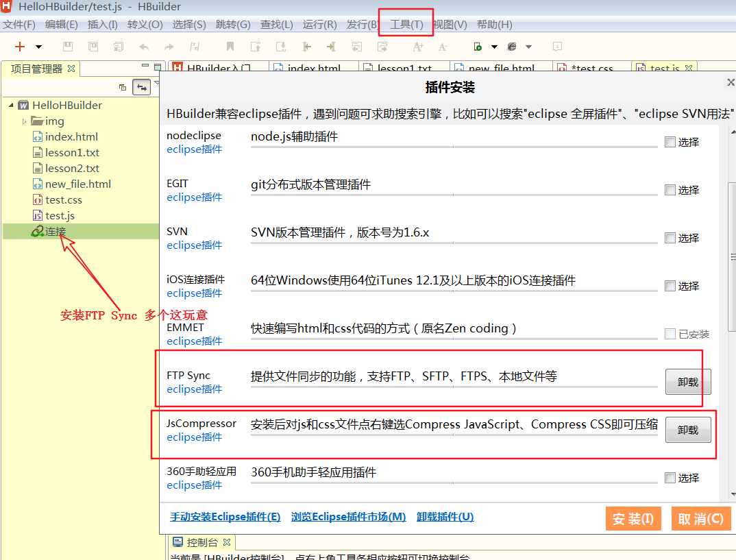
Task: Select new_file.html in the project tree
Action: (78, 184)
